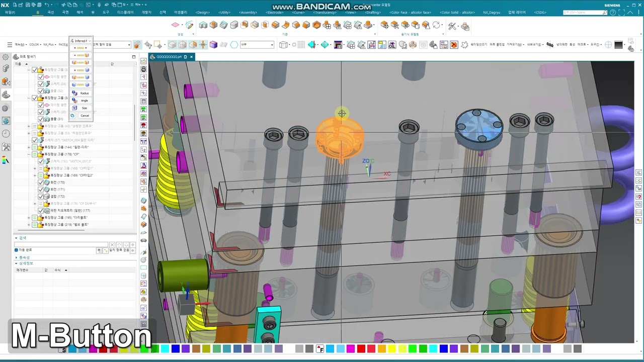
Task: Open the NX_Dagryu ribbon tab
Action: pos(493,12)
